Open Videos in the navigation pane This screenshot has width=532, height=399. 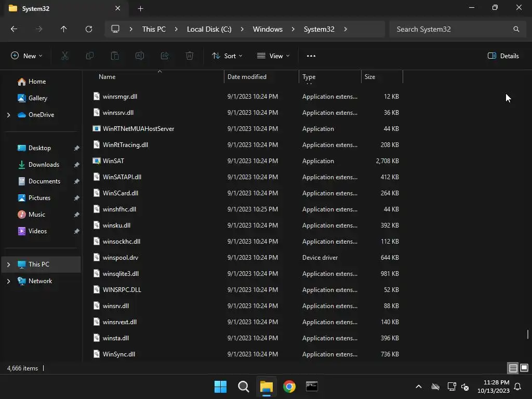click(37, 231)
